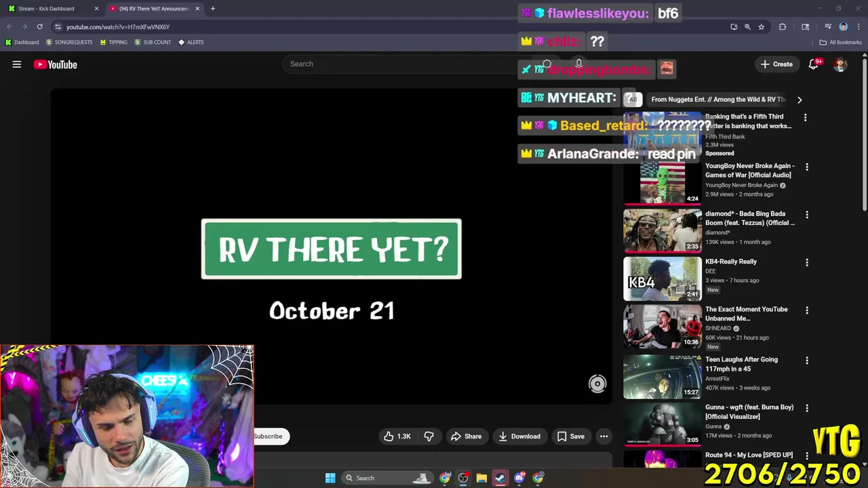Open Steam from the taskbar
This screenshot has width=868, height=488.
click(x=500, y=478)
